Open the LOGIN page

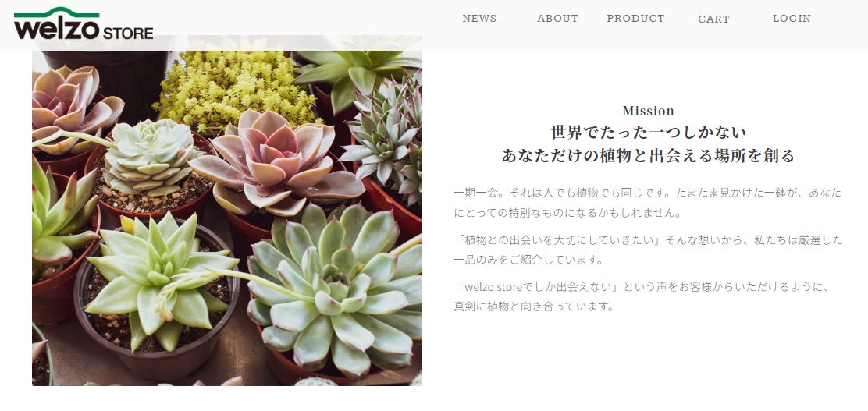click(x=792, y=18)
